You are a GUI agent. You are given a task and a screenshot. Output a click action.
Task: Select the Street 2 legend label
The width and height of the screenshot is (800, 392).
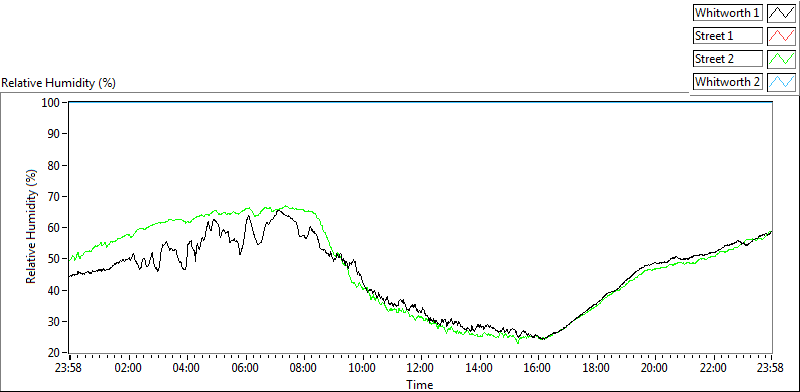click(x=728, y=59)
